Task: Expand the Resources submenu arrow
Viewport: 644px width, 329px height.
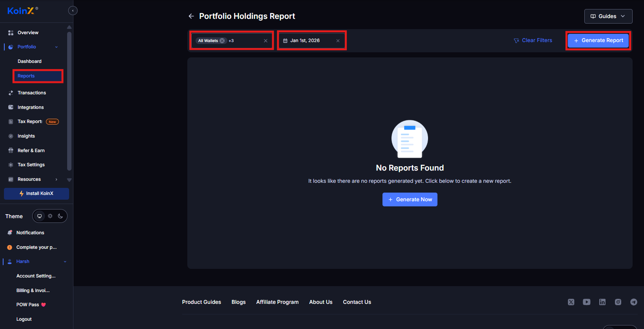Action: pos(57,179)
